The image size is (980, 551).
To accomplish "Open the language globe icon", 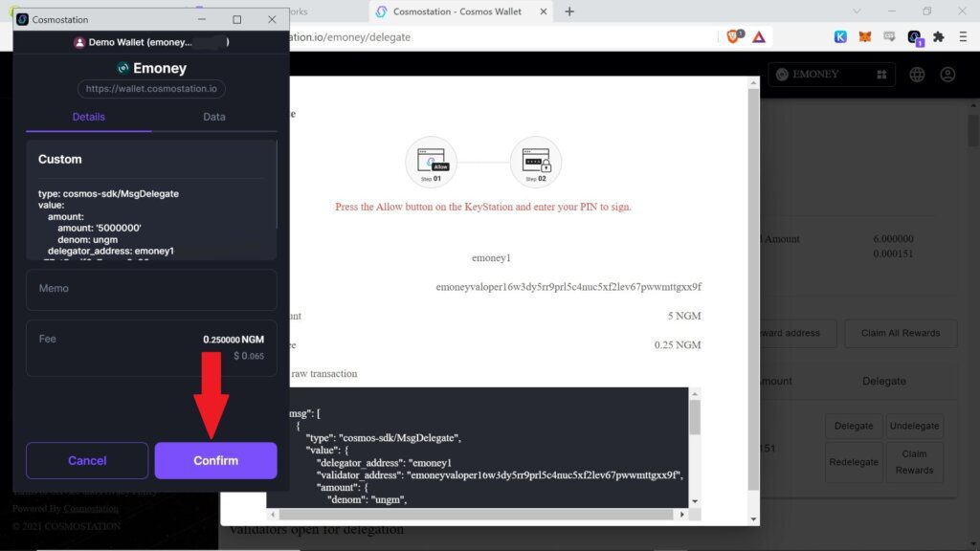I will [x=917, y=75].
